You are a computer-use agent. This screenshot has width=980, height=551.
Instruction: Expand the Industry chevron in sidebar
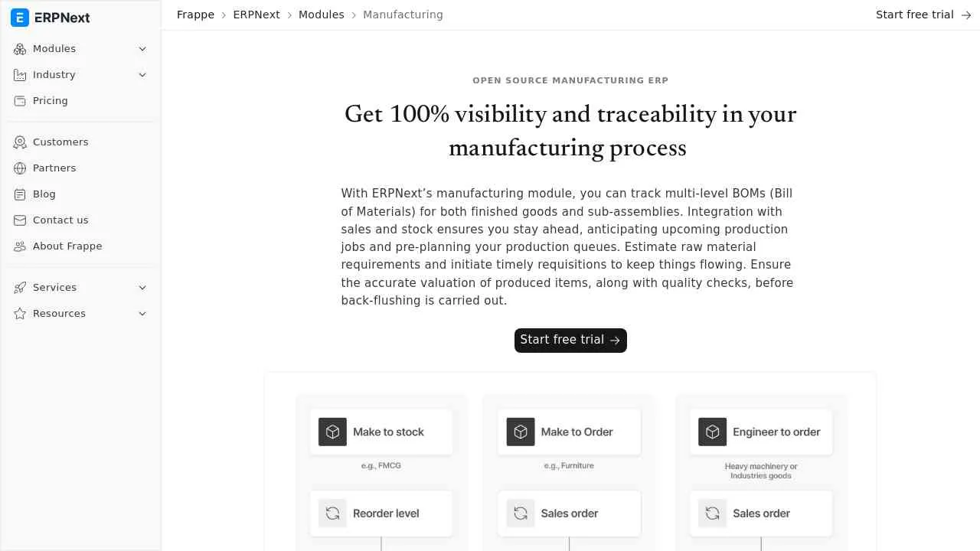click(x=142, y=75)
